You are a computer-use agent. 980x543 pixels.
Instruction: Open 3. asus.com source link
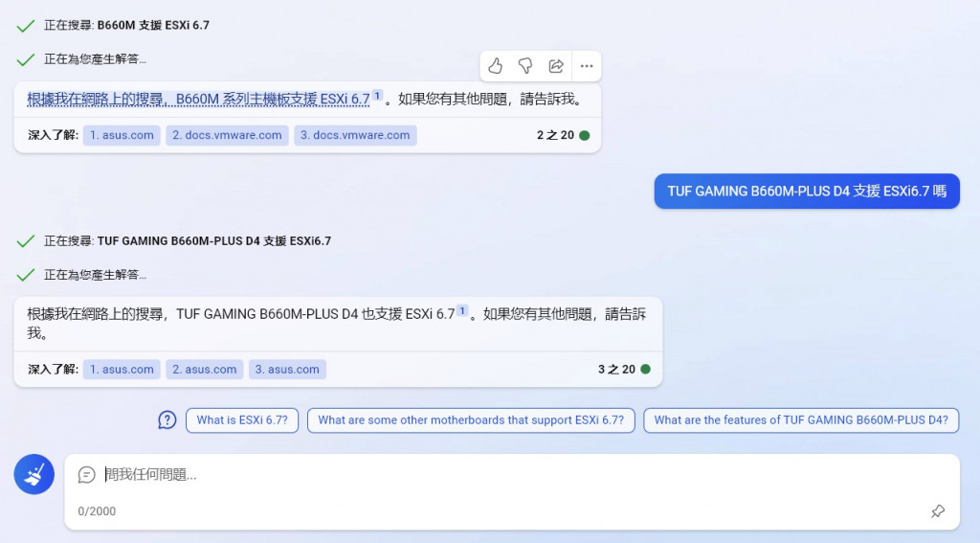pos(287,369)
